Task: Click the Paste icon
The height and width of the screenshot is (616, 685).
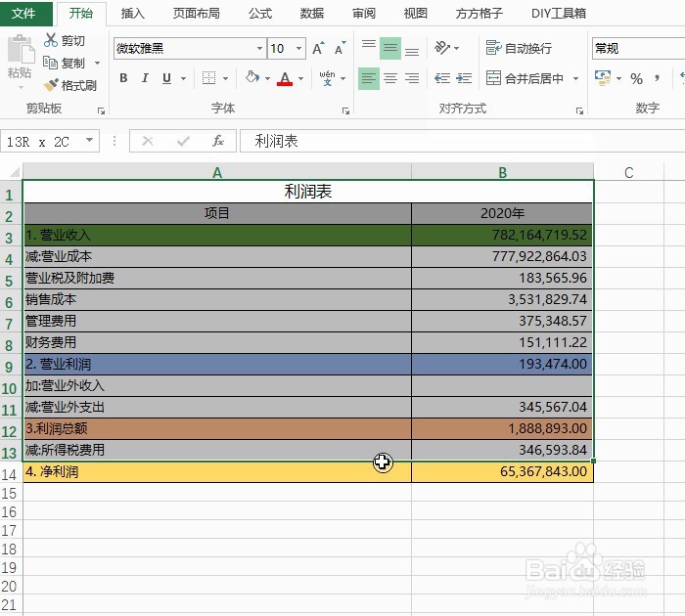Action: point(21,49)
